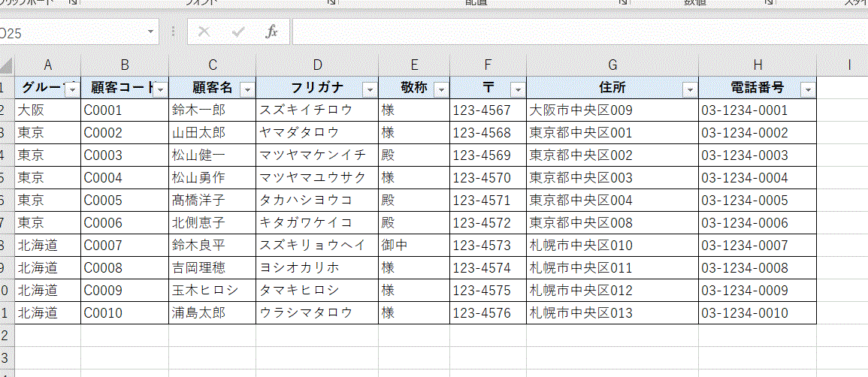Viewport: 868px width, 377px height.
Task: Select address cell 東京都中央区008
Action: point(612,222)
